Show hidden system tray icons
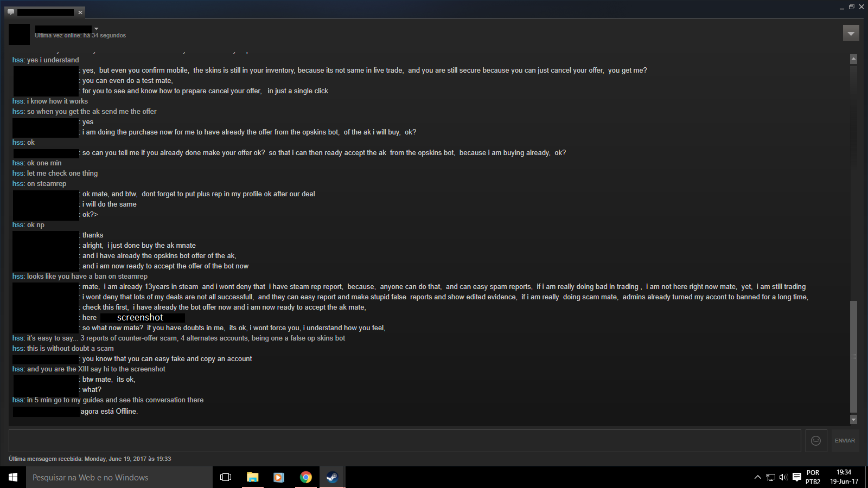Viewport: 868px width, 488px height. tap(757, 477)
